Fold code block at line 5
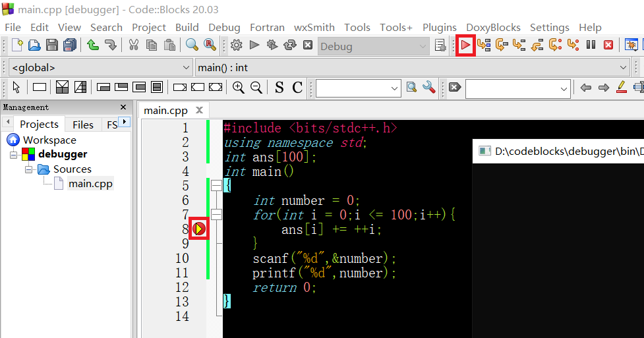Viewport: 644px width, 338px height. pos(216,186)
